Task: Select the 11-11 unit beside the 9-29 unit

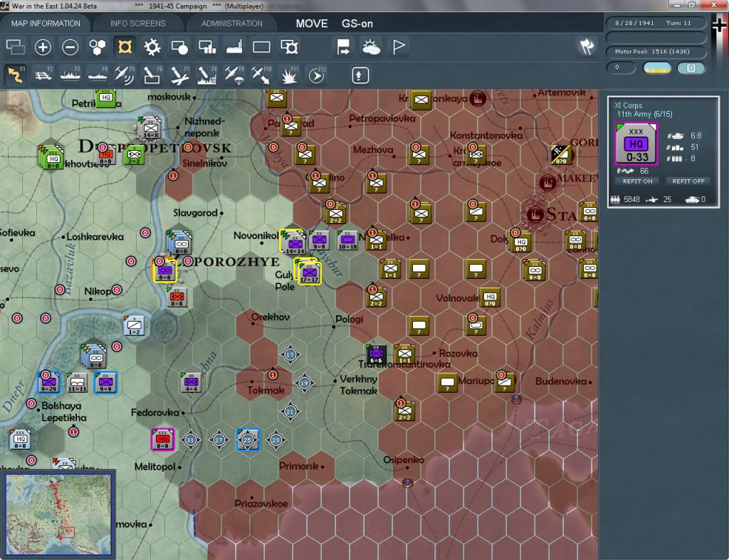Action: pos(77,383)
